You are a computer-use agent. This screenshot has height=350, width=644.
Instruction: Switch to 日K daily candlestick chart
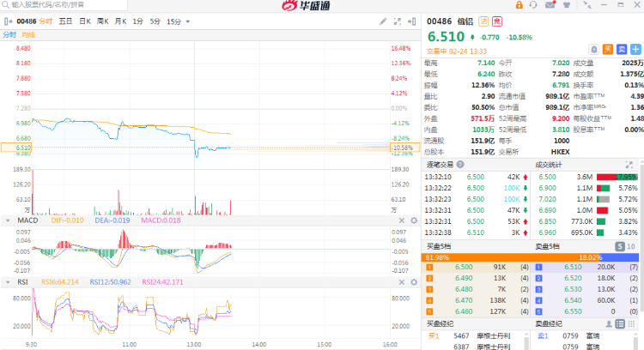coord(85,21)
